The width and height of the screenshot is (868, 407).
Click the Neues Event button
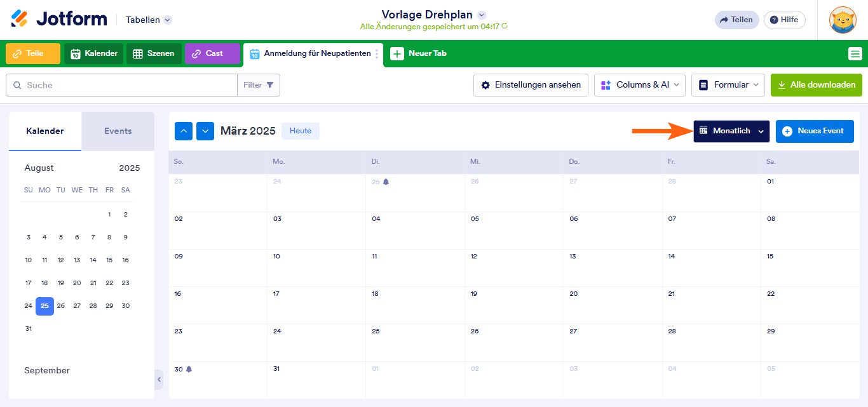click(815, 131)
